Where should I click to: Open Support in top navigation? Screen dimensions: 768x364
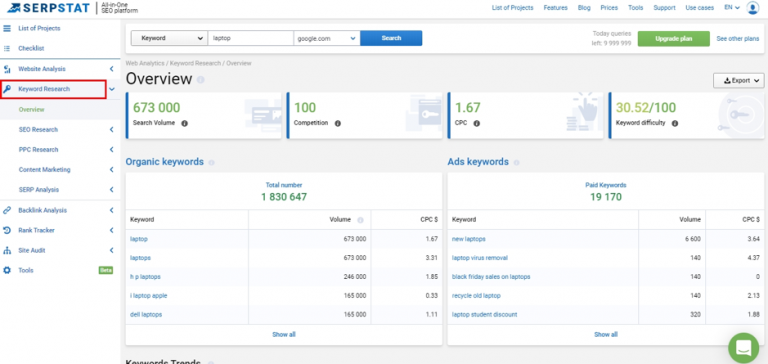click(664, 8)
